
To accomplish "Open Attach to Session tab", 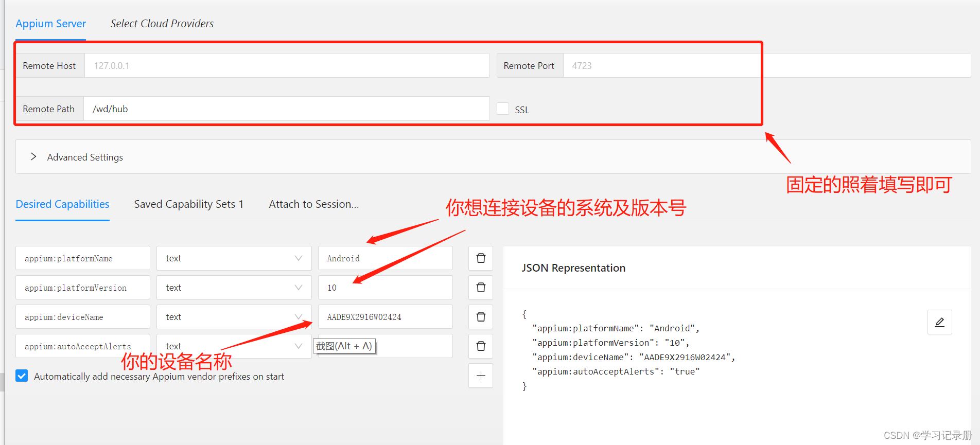I will point(314,204).
